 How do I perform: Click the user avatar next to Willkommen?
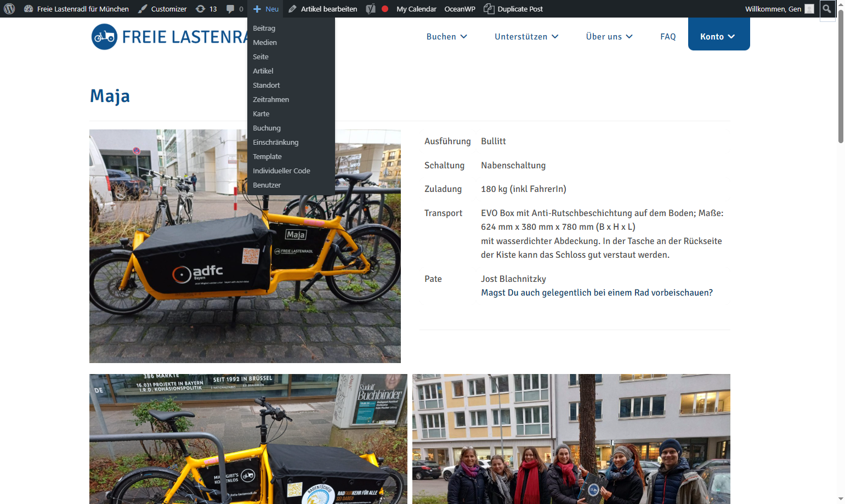[x=809, y=9]
